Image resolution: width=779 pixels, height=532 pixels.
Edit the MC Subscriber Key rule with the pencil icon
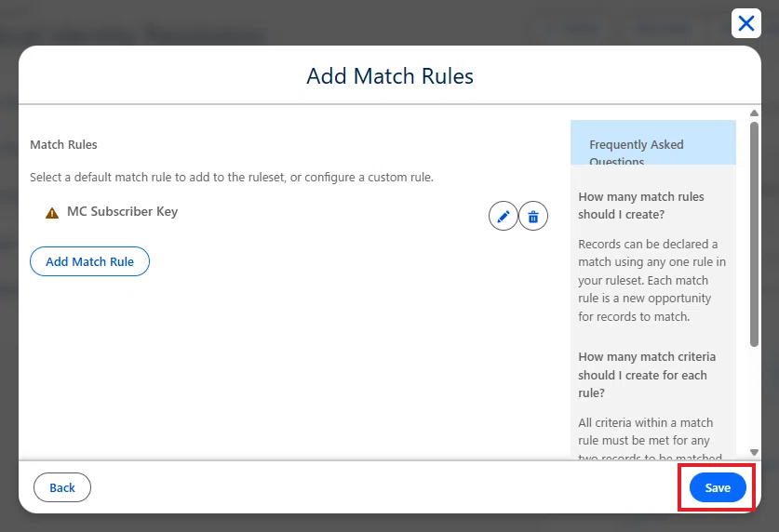click(503, 216)
